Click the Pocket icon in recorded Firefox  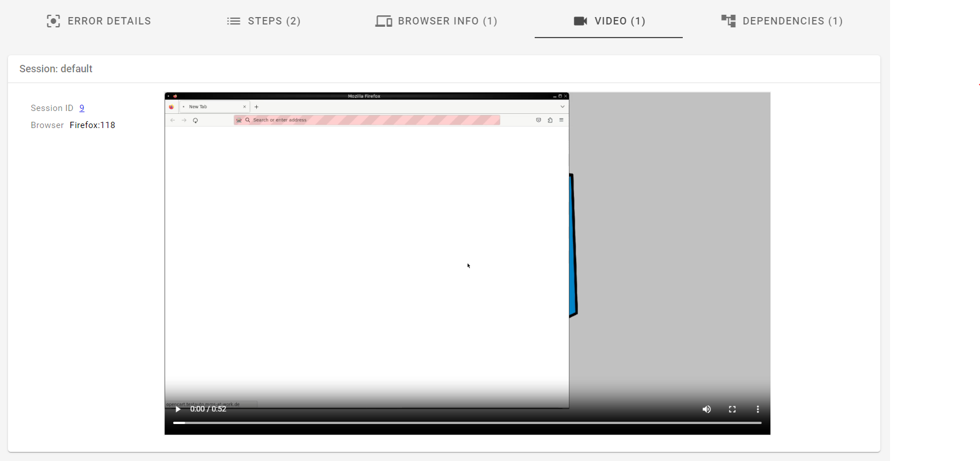click(539, 120)
